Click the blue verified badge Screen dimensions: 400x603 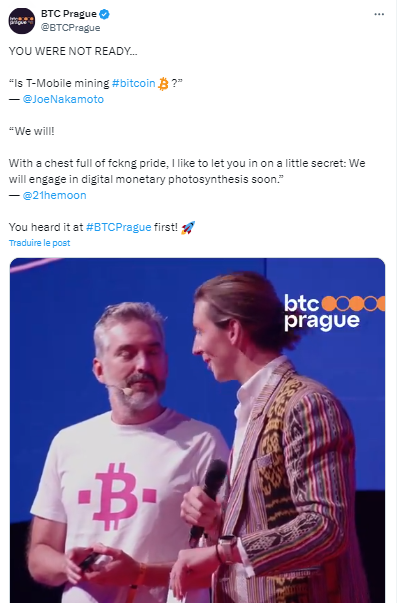[105, 14]
